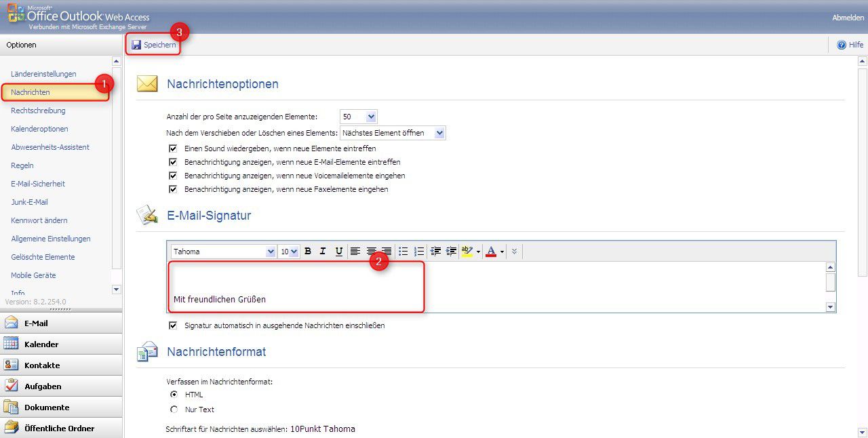The height and width of the screenshot is (438, 868).
Task: Apply underline formatting to signature
Action: pos(339,252)
